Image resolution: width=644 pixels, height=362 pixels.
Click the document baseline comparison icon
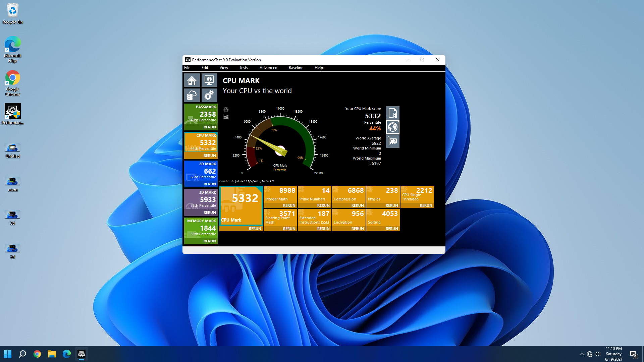click(x=393, y=113)
